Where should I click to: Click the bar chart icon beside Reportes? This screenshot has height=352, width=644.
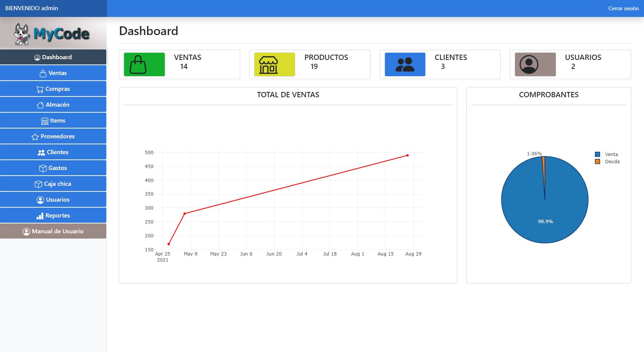40,216
